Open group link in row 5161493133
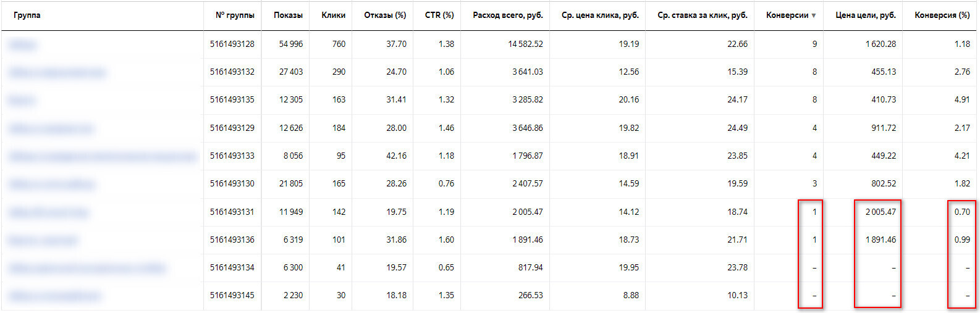 [x=103, y=156]
